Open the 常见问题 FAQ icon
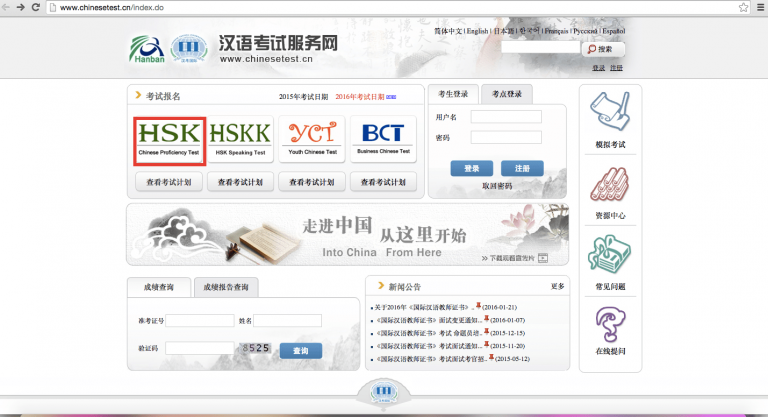768x417 pixels. point(609,254)
